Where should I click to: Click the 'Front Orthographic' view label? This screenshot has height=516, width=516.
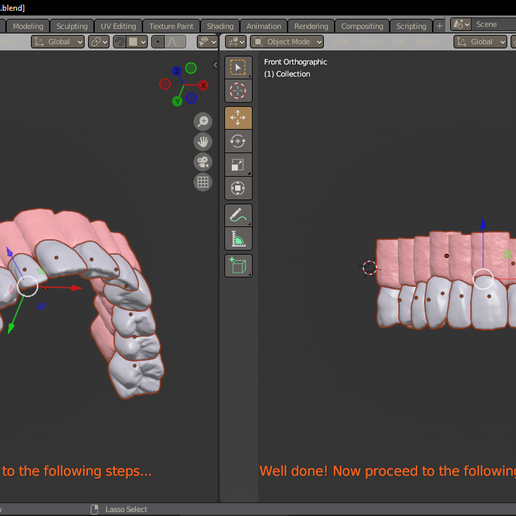pyautogui.click(x=295, y=62)
